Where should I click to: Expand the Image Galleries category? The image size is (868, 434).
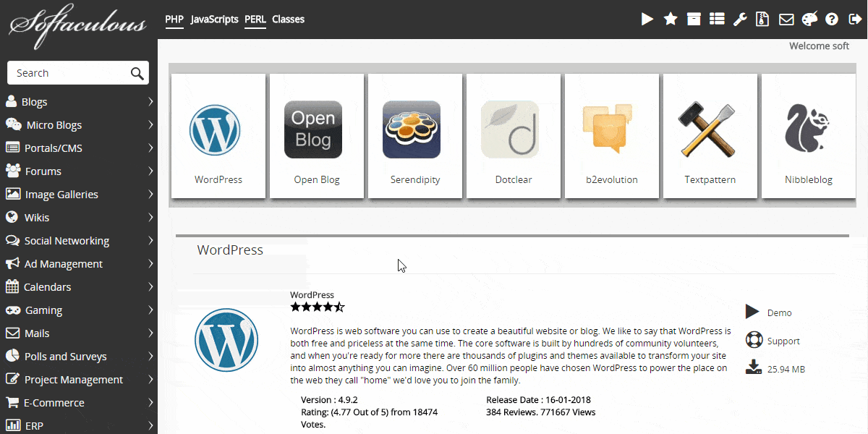[x=78, y=195]
